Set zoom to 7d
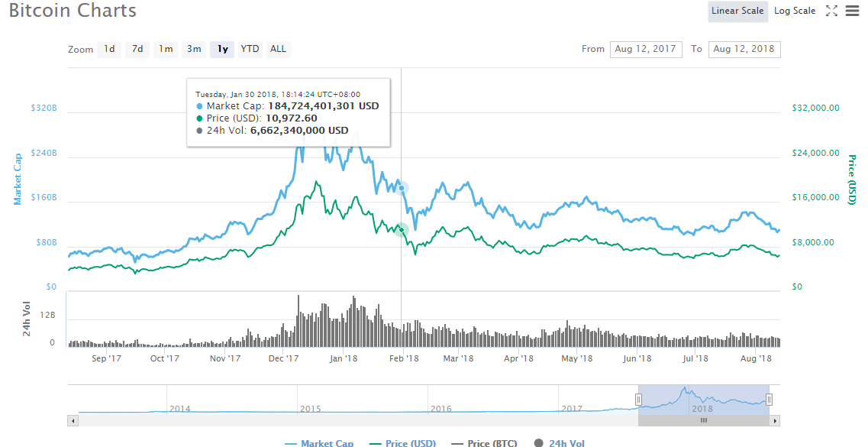The image size is (868, 447). click(x=137, y=50)
